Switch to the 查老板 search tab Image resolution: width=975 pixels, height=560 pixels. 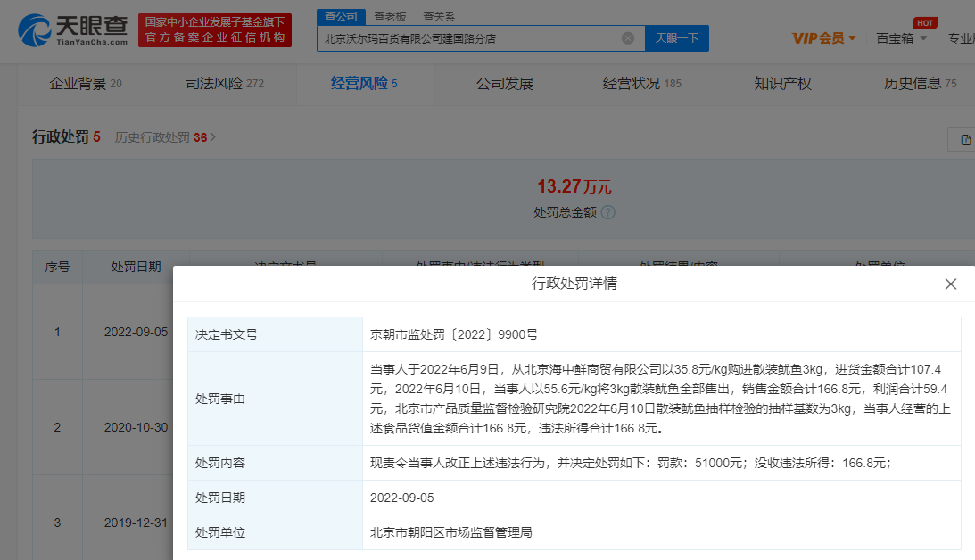click(x=390, y=16)
